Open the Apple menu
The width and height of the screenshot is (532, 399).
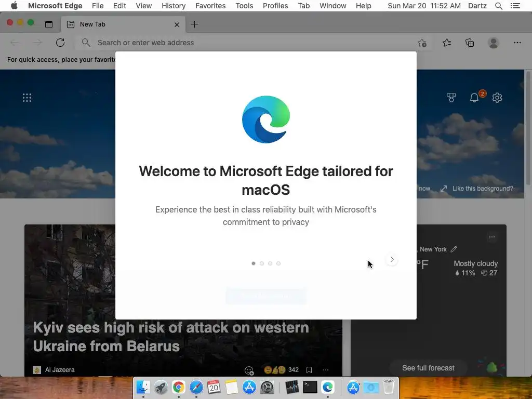click(x=14, y=6)
